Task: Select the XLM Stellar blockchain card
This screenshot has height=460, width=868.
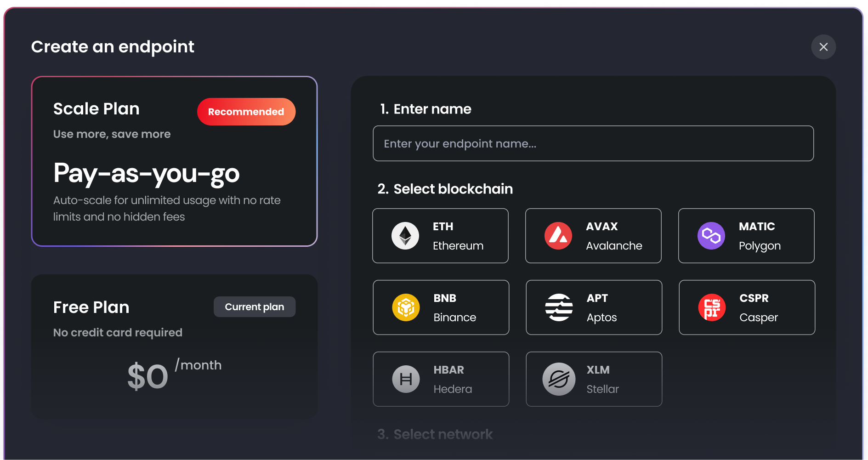Action: tap(594, 379)
